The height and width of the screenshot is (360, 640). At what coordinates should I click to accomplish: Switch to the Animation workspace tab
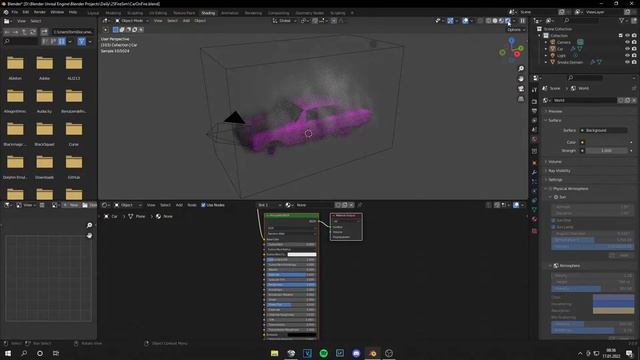click(230, 13)
